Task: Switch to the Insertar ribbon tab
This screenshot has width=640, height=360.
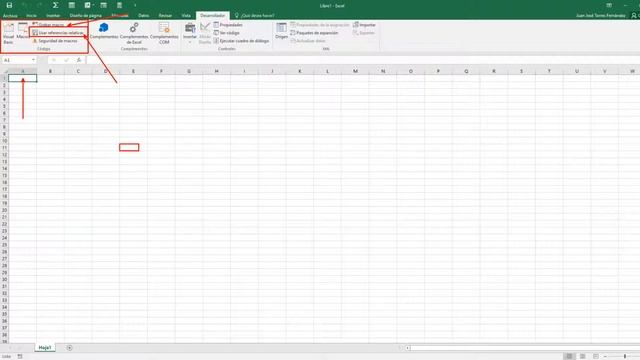Action: [53, 16]
